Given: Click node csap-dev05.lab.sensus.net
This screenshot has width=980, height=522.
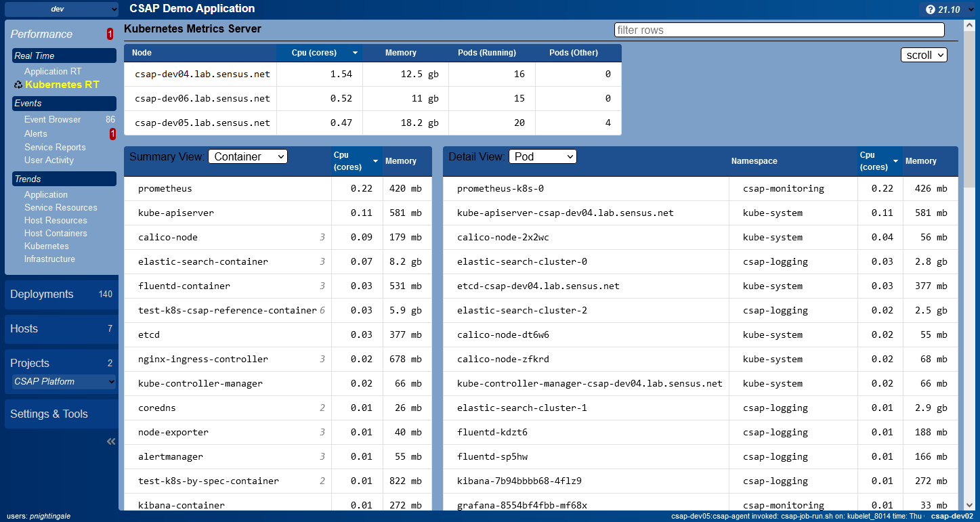Looking at the screenshot, I should (x=203, y=123).
